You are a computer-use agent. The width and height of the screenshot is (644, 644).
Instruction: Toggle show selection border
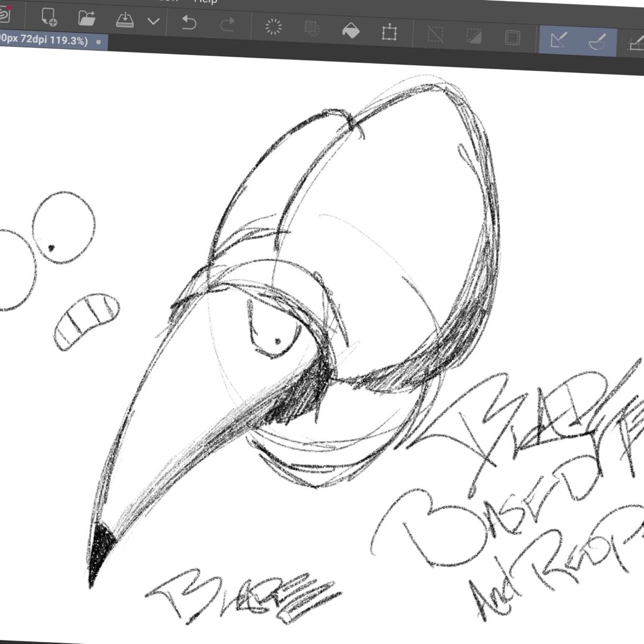(513, 39)
